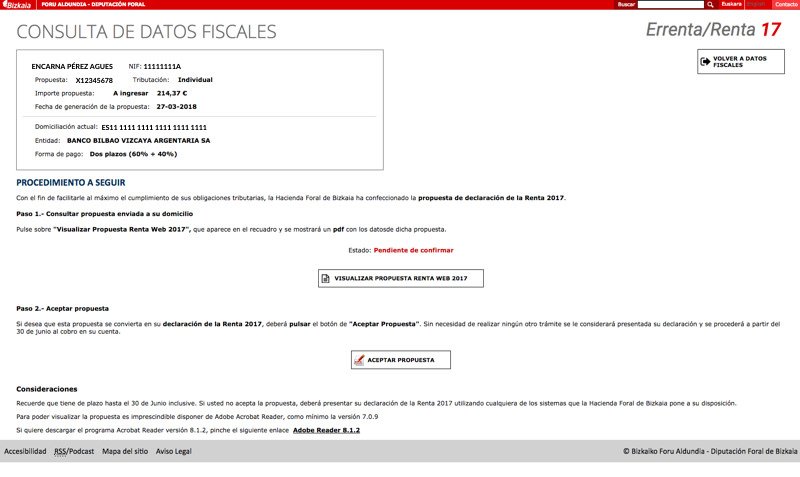Click the NIF value 11111111A
800x477 pixels.
162,66
